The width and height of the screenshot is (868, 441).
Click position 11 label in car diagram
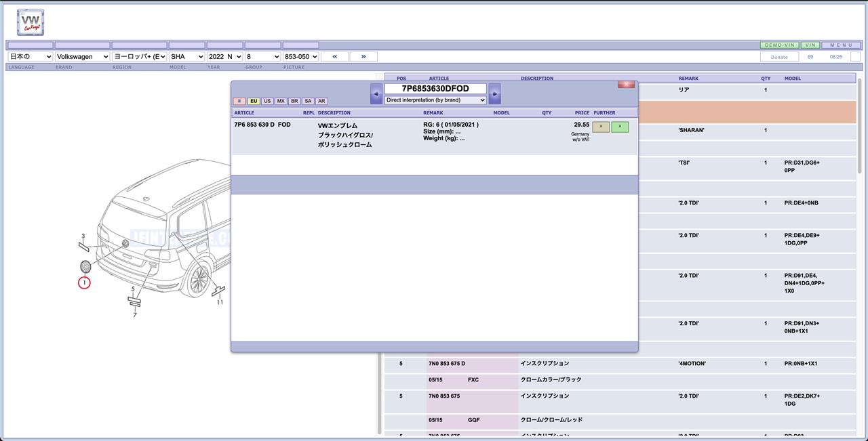(220, 302)
